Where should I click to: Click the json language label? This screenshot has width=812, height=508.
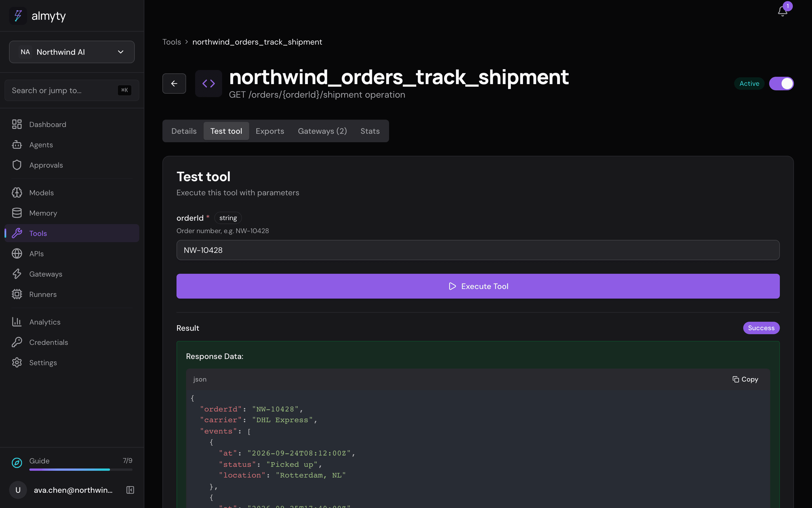200,379
